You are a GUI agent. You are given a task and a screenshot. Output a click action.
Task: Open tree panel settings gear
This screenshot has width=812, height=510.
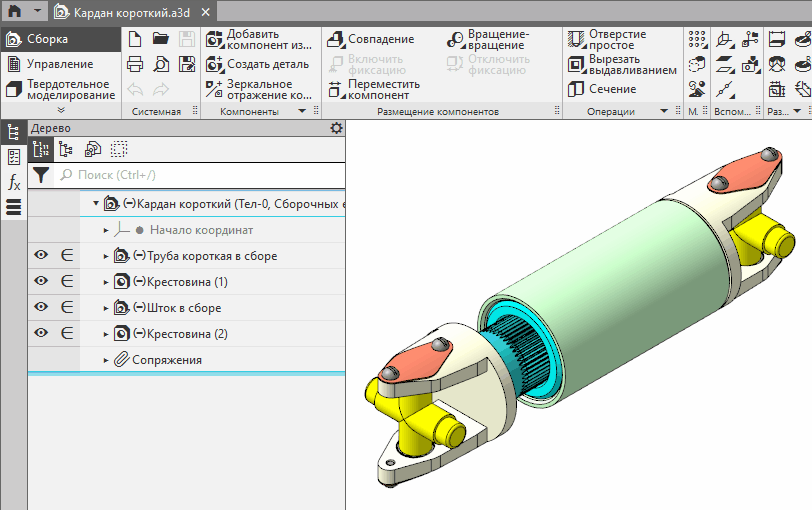(336, 129)
